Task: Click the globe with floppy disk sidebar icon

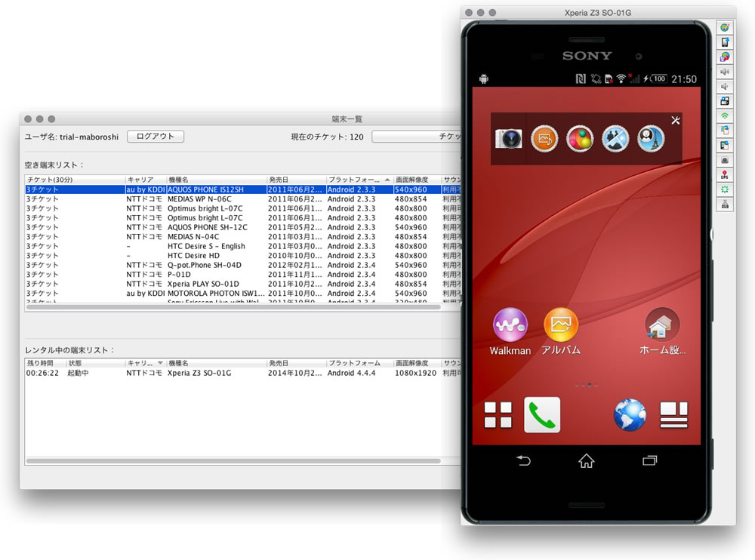Action: 725,57
